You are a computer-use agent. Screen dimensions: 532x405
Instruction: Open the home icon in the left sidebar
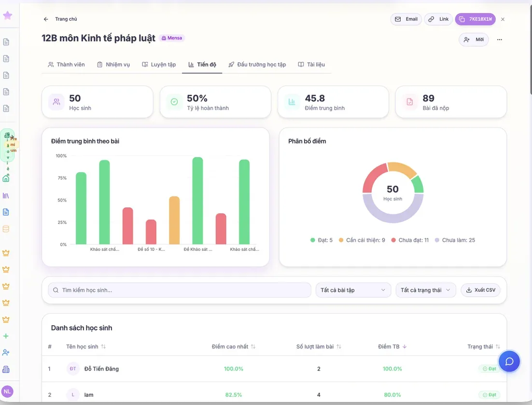tap(6, 178)
